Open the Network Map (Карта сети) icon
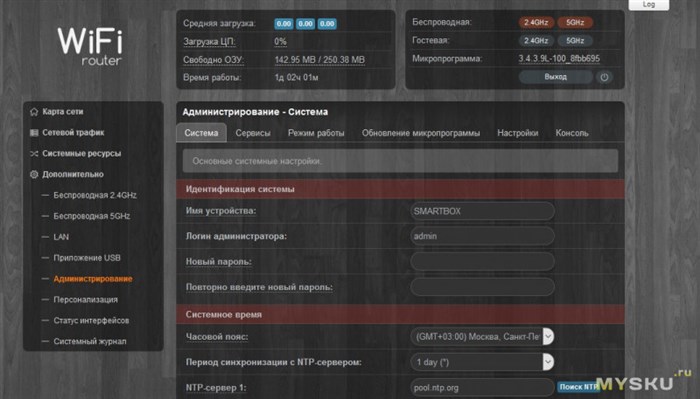Screen dimensions: 700x399 34,112
